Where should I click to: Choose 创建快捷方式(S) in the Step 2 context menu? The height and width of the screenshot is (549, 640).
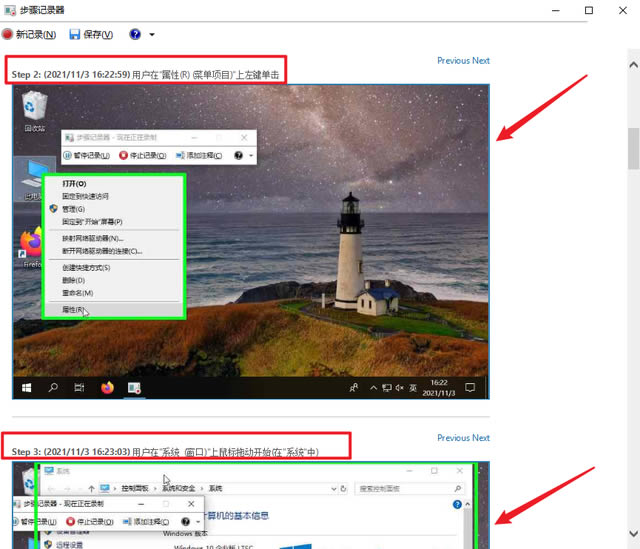click(x=114, y=268)
